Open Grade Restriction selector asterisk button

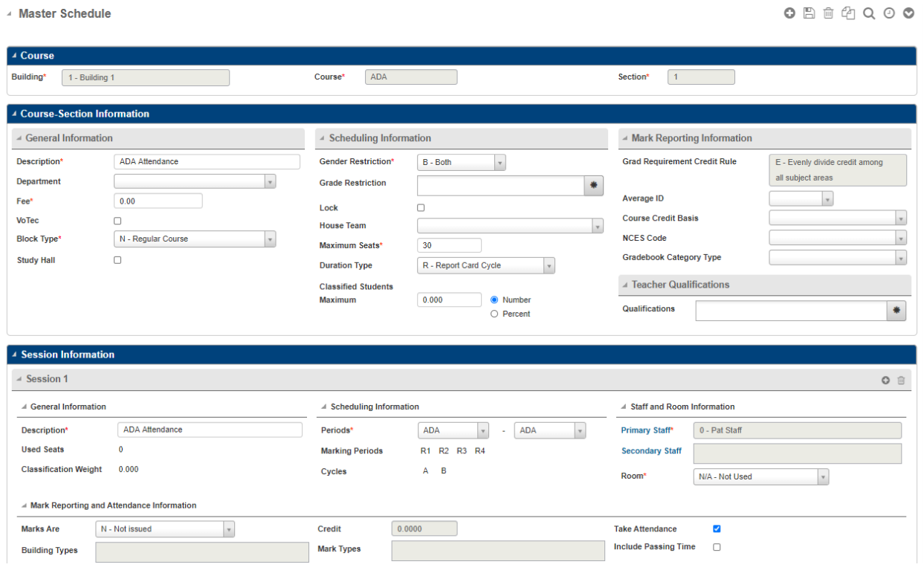tap(593, 186)
